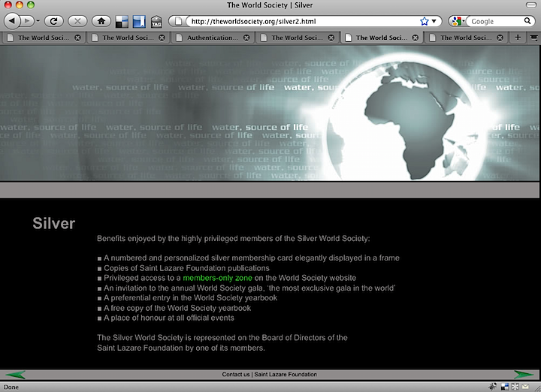Click the mail envelope status bar icon
This screenshot has width=541, height=392.
pos(525,387)
